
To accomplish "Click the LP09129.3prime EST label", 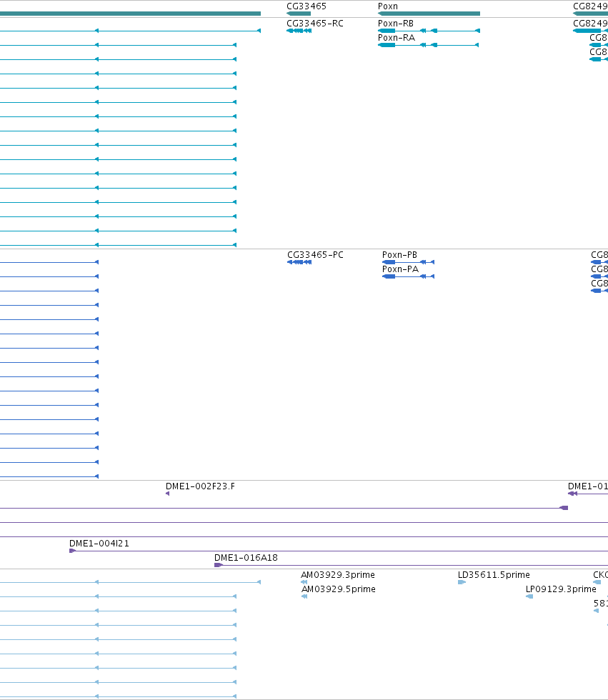I will [x=561, y=589].
